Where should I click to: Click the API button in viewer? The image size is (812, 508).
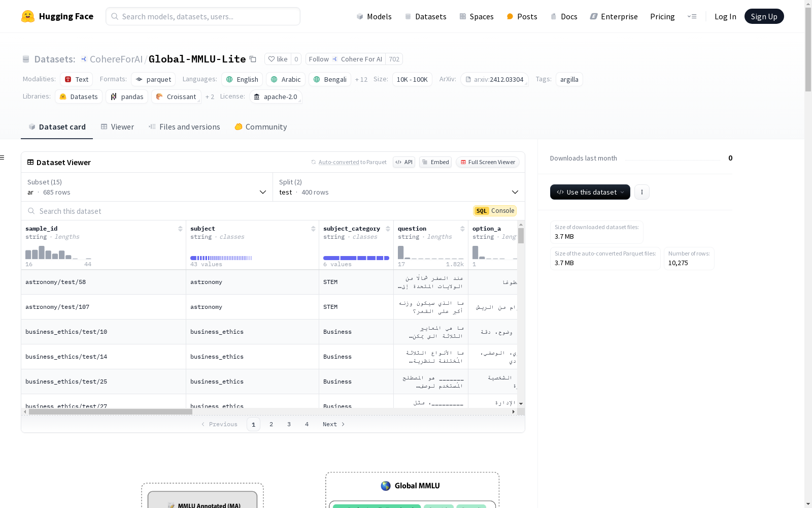click(404, 162)
